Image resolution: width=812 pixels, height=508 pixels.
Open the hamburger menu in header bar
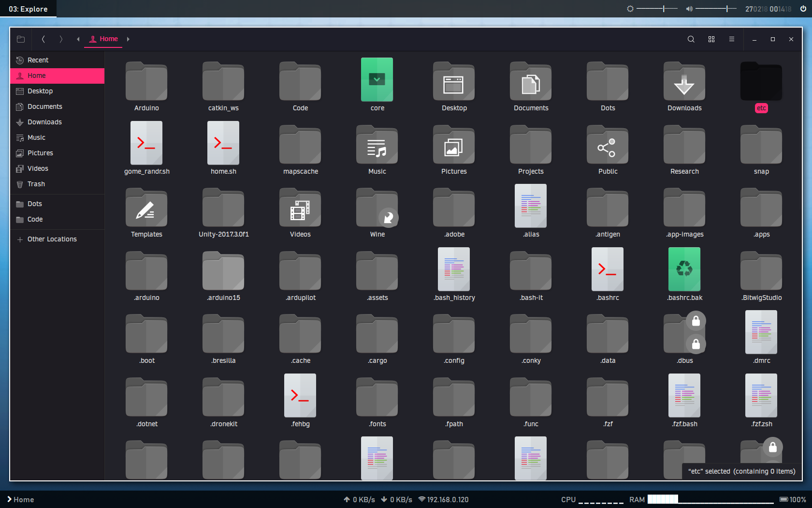(x=732, y=39)
